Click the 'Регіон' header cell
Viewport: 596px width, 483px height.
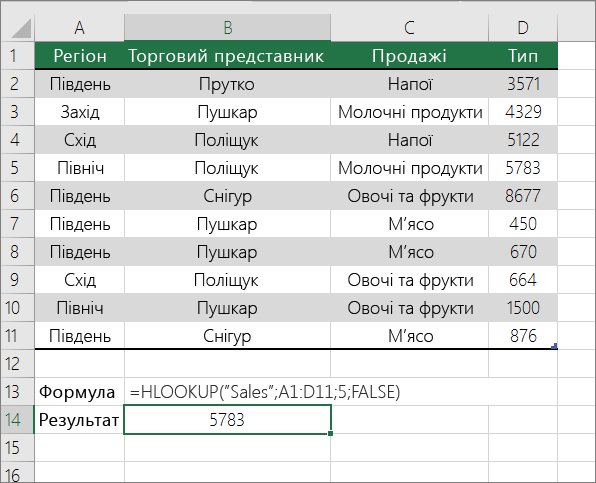pos(79,56)
